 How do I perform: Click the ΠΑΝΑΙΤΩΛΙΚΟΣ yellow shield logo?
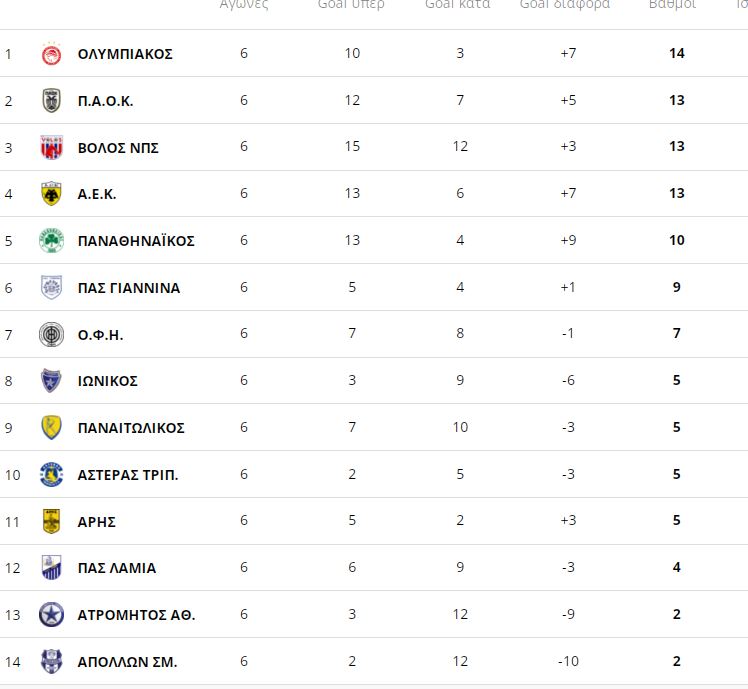tap(51, 428)
